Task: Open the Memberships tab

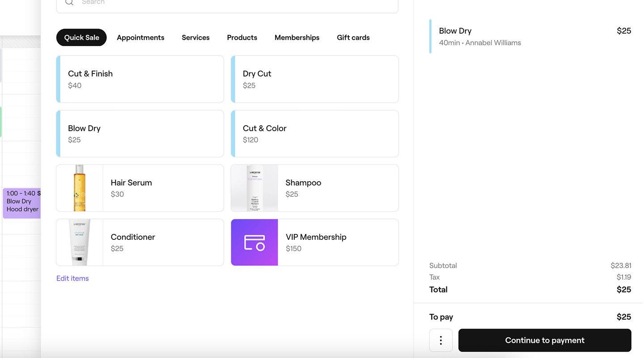Action: coord(297,38)
